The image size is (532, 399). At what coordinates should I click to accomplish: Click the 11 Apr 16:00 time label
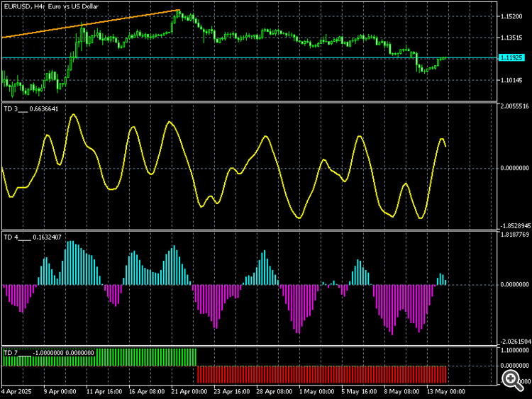[104, 391]
